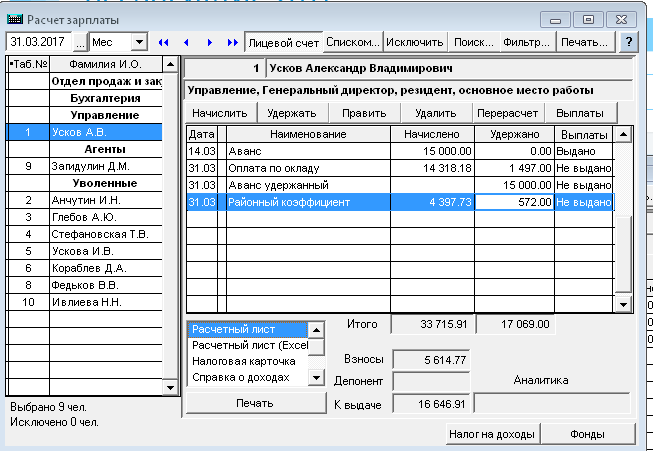Viewport: 653px width, 451px height.
Task: Switch to Лицевой счет view
Action: 284,43
